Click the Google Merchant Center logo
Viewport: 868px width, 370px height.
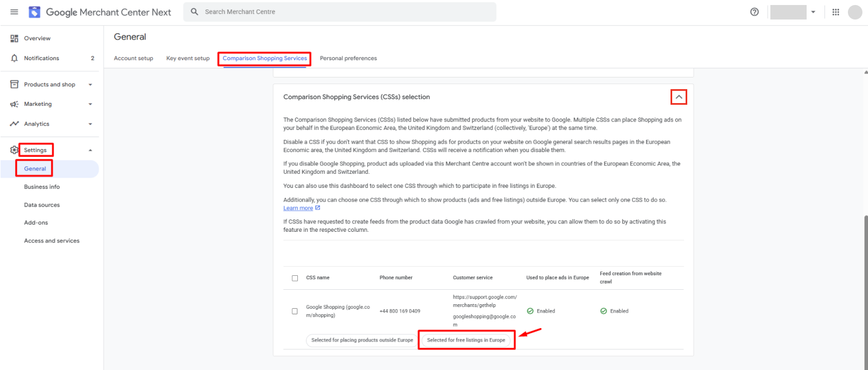coord(35,12)
